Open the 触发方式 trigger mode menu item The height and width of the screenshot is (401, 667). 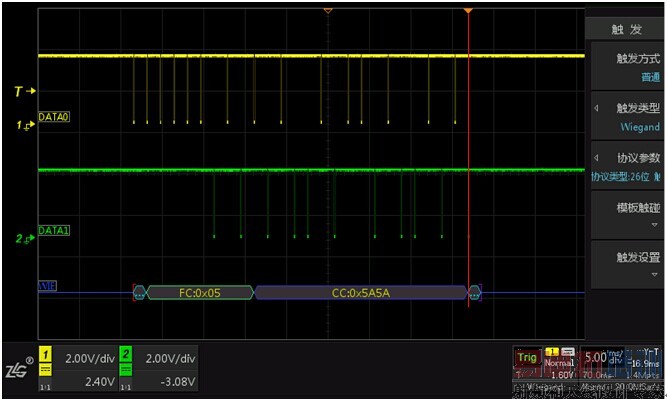tap(627, 67)
